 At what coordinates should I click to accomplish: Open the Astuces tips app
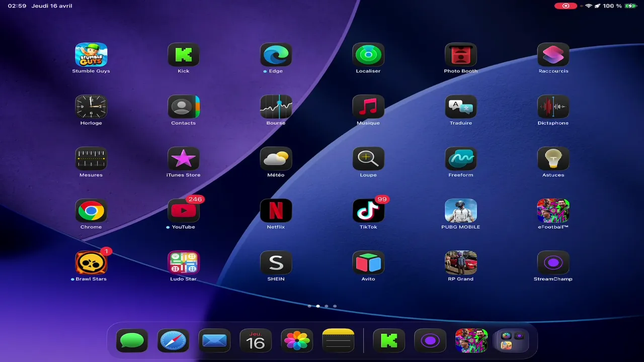click(553, 158)
